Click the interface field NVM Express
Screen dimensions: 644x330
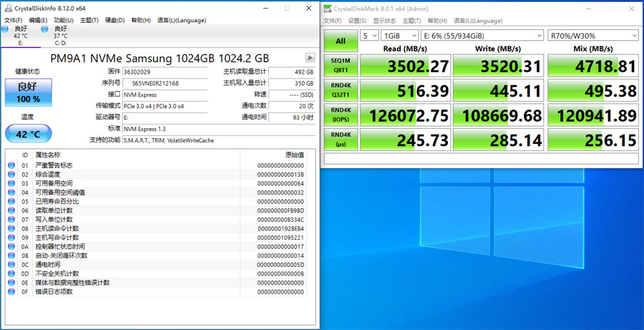(165, 95)
